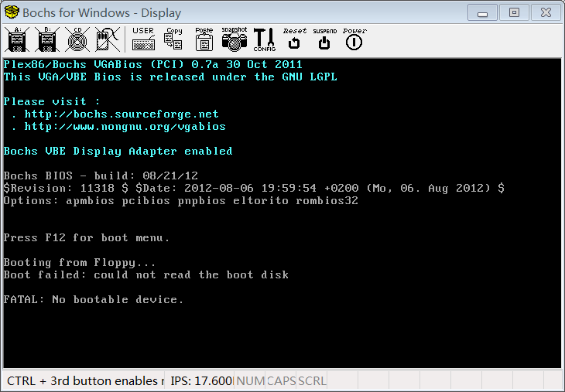Click the mouse hint text in status bar
The image size is (565, 392).
pos(85,381)
